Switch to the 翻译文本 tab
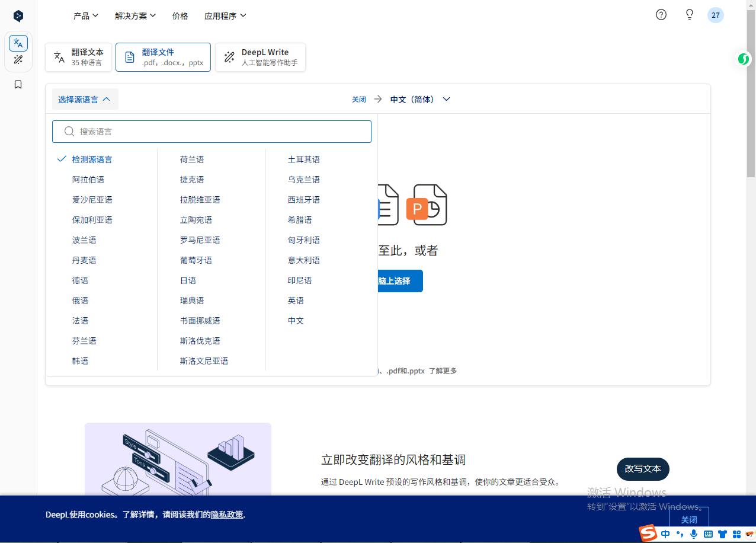The image size is (756, 543). [78, 57]
